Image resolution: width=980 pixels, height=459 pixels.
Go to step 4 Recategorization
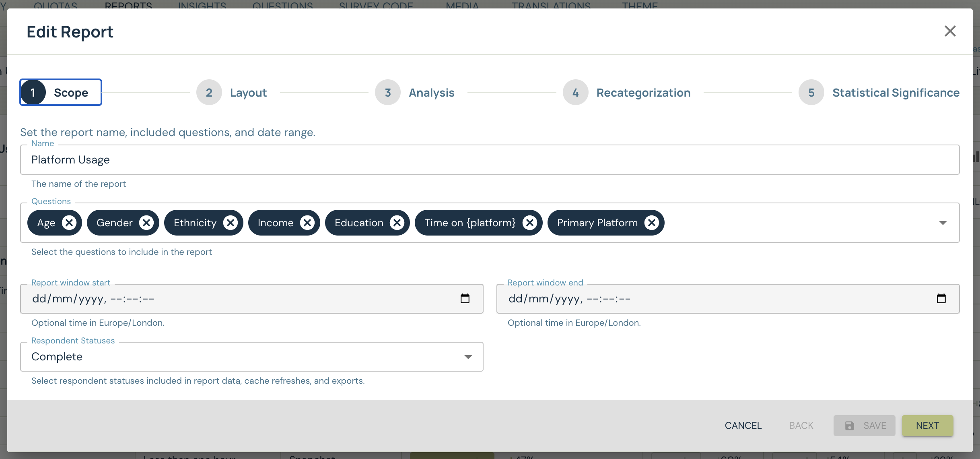[627, 92]
